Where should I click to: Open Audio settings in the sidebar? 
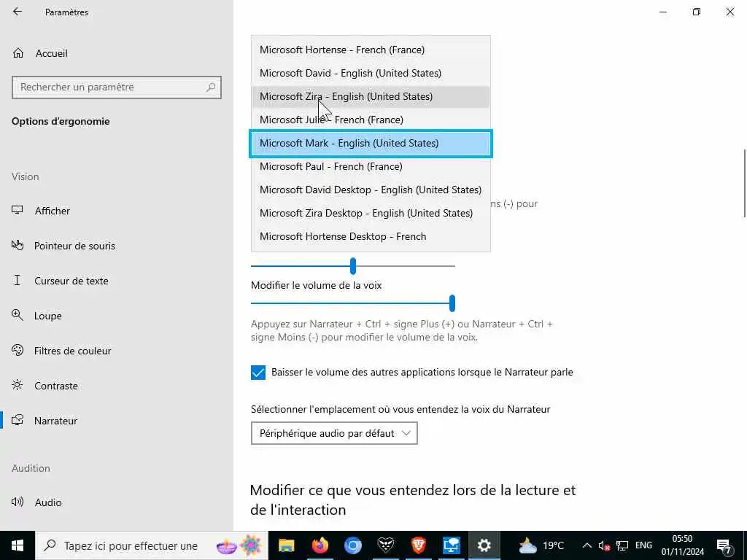click(117, 502)
